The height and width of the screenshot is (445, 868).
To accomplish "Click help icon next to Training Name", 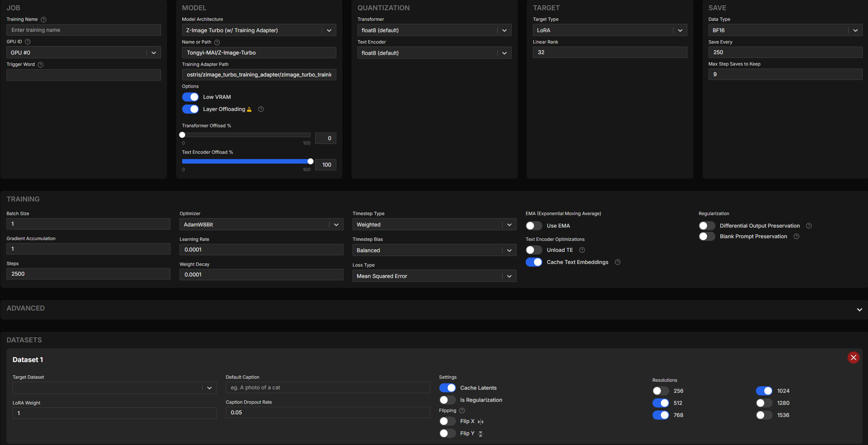I will [44, 19].
